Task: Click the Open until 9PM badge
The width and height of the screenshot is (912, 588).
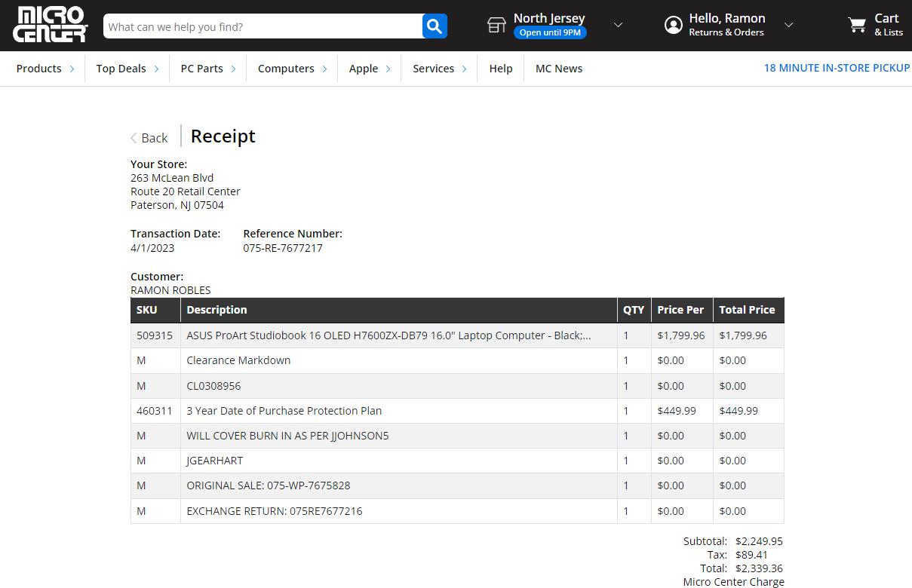Action: coord(550,32)
